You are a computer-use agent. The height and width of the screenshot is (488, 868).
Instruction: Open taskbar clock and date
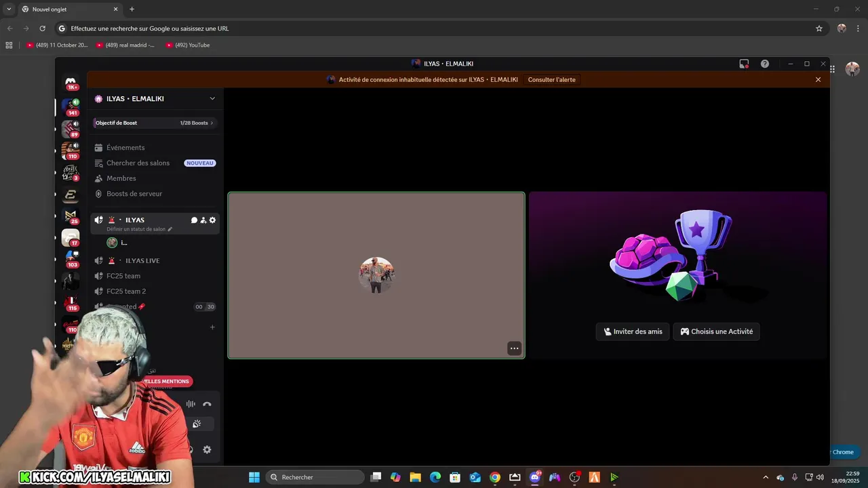pos(846,477)
